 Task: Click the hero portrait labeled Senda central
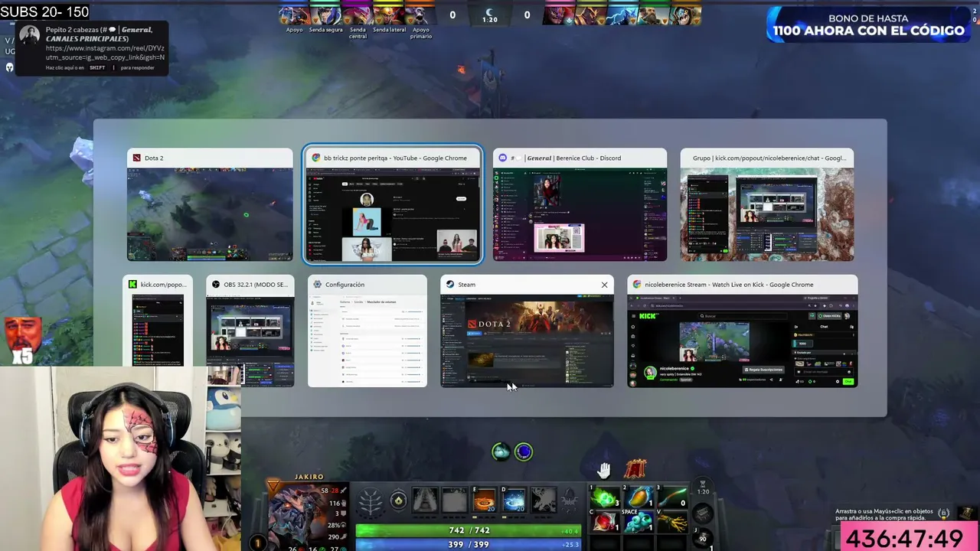coord(356,15)
